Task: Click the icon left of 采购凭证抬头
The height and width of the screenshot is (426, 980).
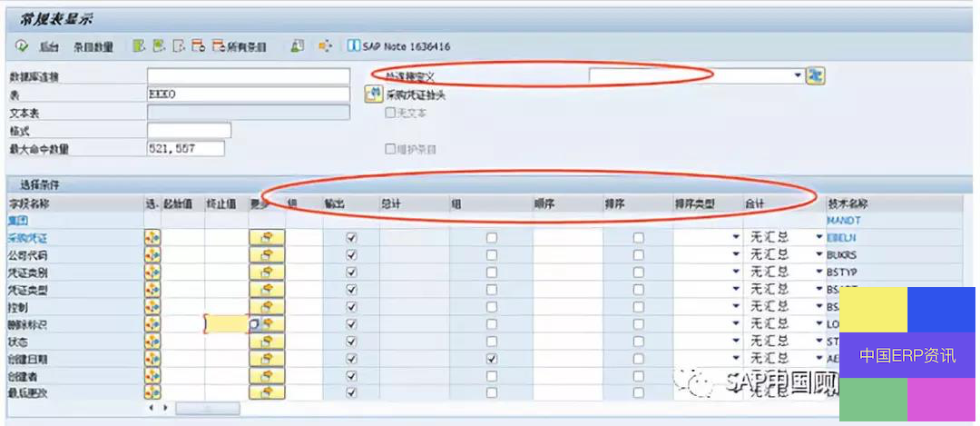Action: (x=372, y=94)
